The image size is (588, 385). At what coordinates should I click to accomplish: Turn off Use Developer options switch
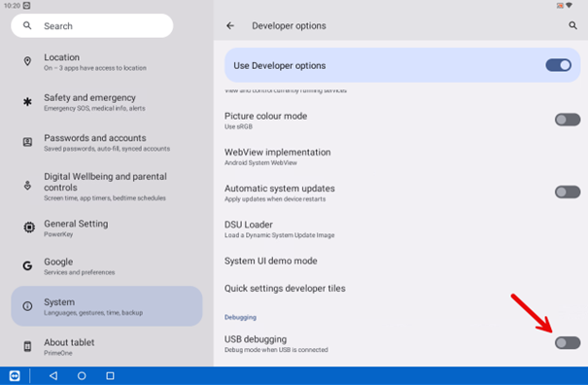coord(559,65)
